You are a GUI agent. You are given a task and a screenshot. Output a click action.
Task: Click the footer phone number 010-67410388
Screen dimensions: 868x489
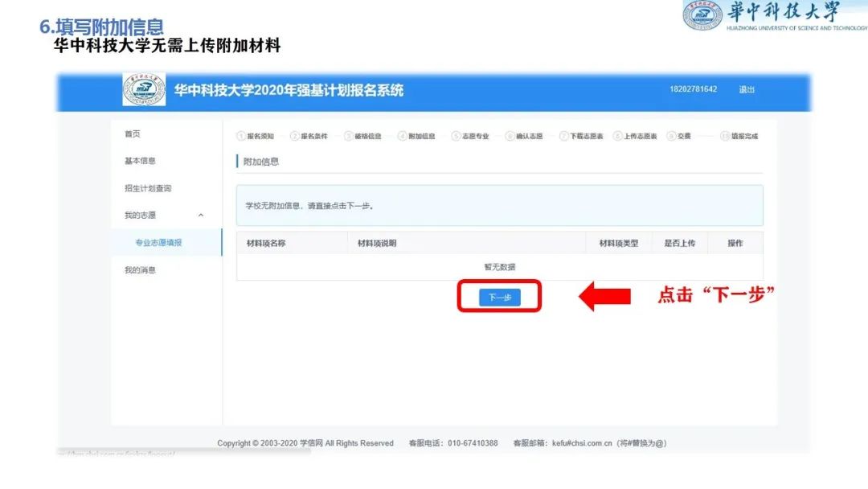pos(473,443)
